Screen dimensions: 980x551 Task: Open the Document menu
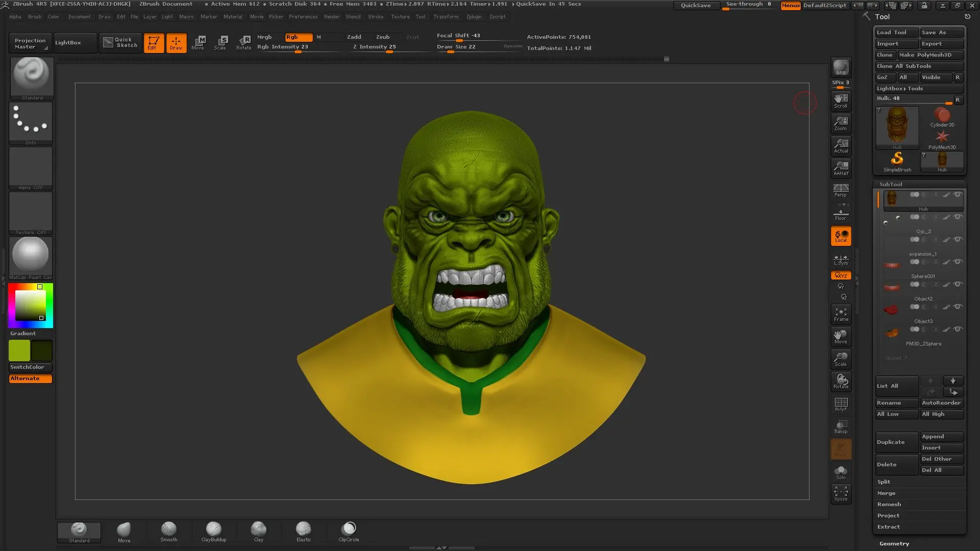tap(79, 17)
